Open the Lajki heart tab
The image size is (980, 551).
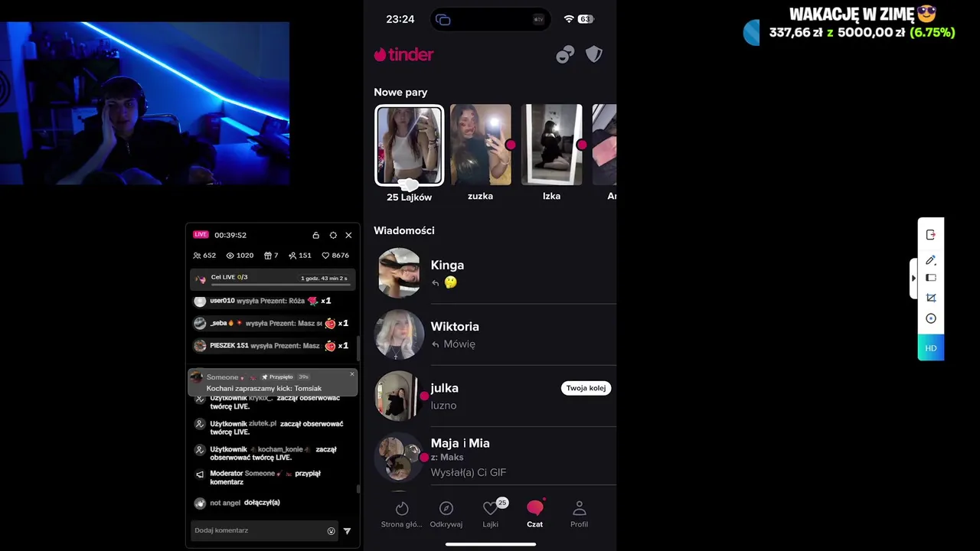491,515
